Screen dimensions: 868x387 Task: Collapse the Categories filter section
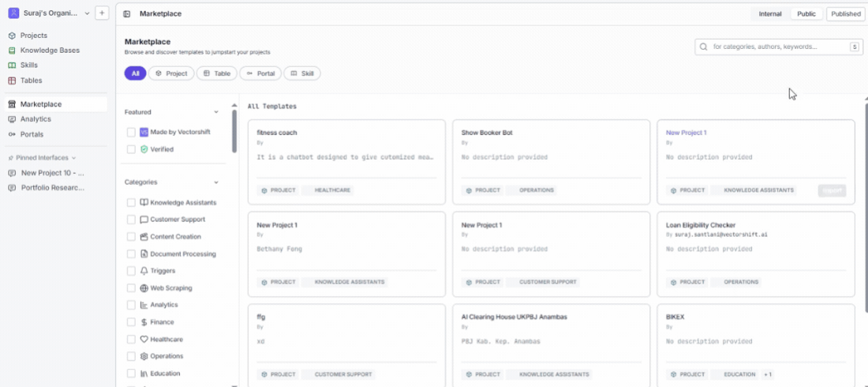click(216, 182)
